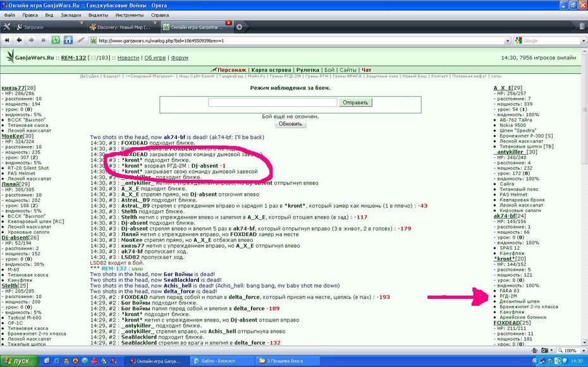Open Карта острова link

tap(271, 69)
